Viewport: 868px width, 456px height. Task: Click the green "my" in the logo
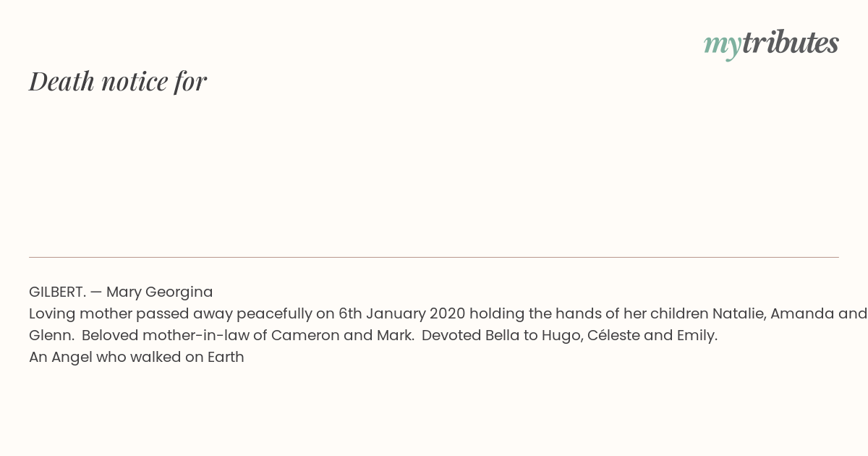point(723,46)
